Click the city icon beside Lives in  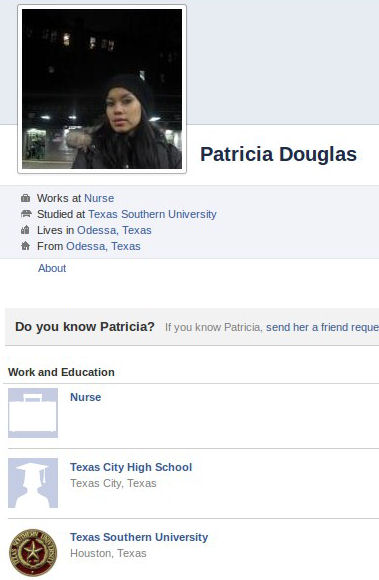coord(25,230)
